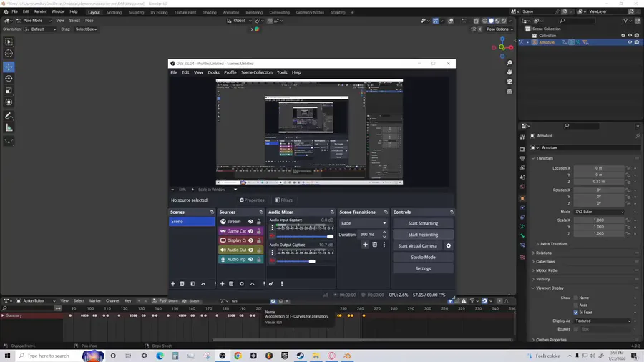Select the Rotate tool in Blender toolbar

9,79
